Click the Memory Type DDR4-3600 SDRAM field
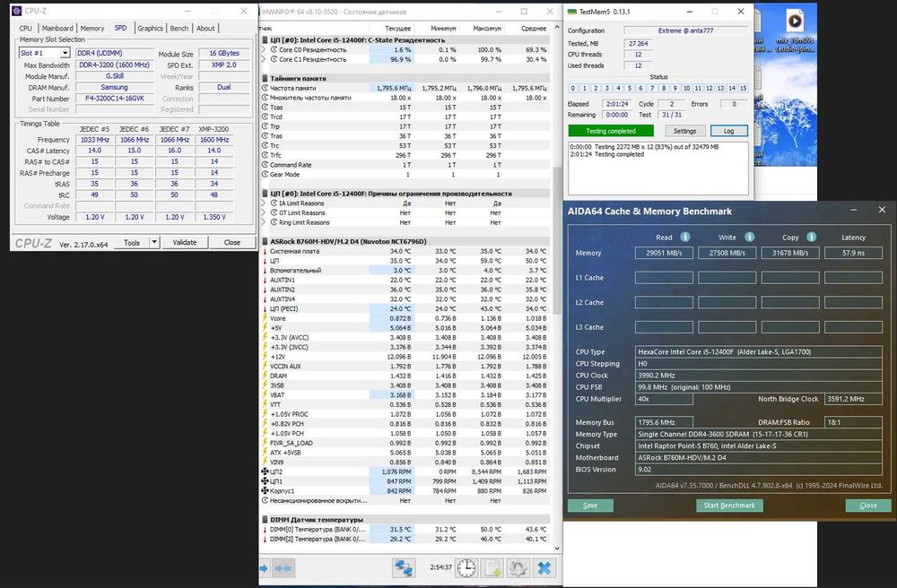 (x=759, y=435)
